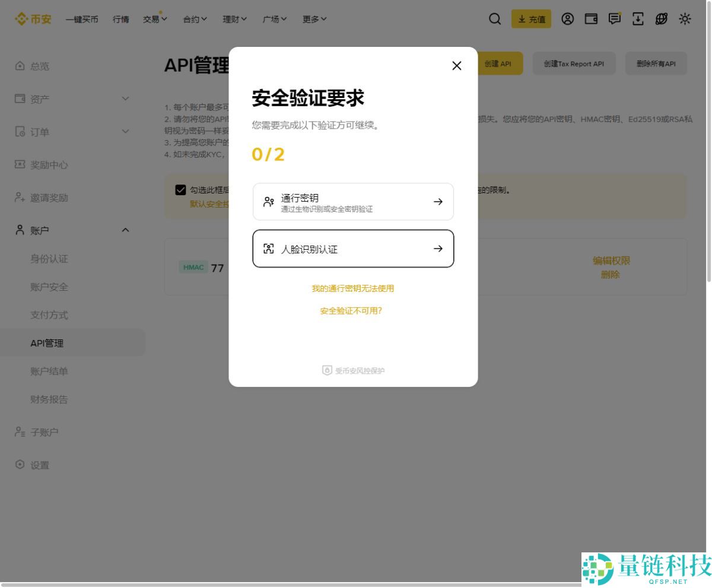Screen dimensions: 712x588
Task: Uncheck the 勾选此框后 checkbox
Action: [180, 189]
